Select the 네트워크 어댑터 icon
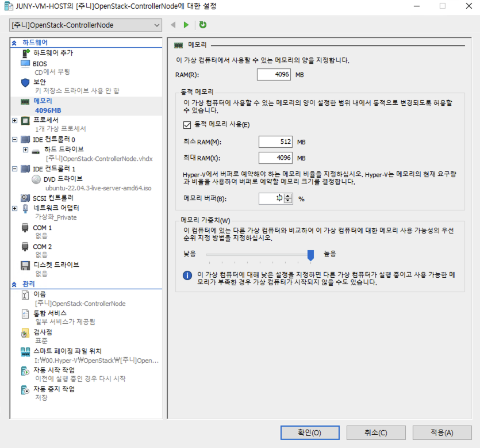Viewport: 480px width, 448px height. click(x=25, y=208)
